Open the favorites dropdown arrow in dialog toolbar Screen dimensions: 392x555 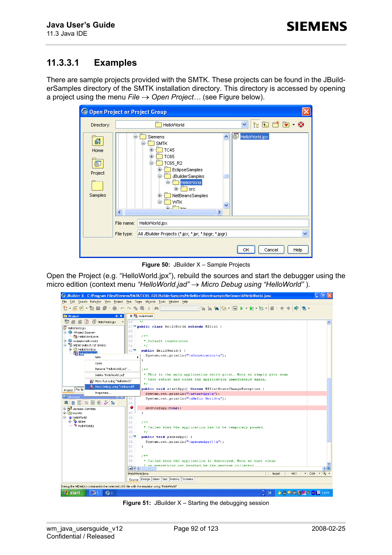pos(293,124)
